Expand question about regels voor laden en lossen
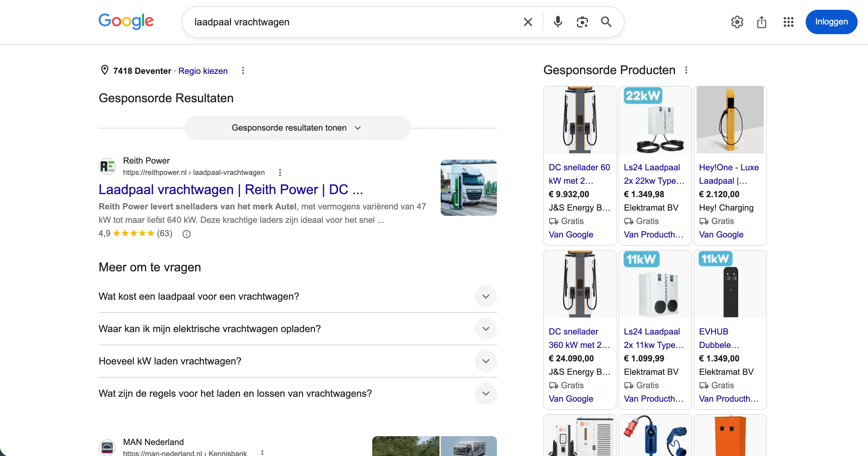This screenshot has height=456, width=868. click(x=297, y=393)
